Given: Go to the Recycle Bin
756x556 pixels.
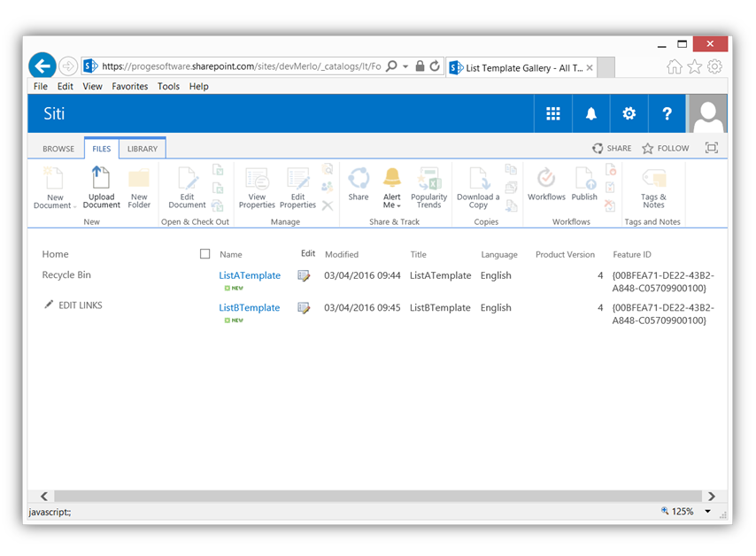Looking at the screenshot, I should coord(66,274).
